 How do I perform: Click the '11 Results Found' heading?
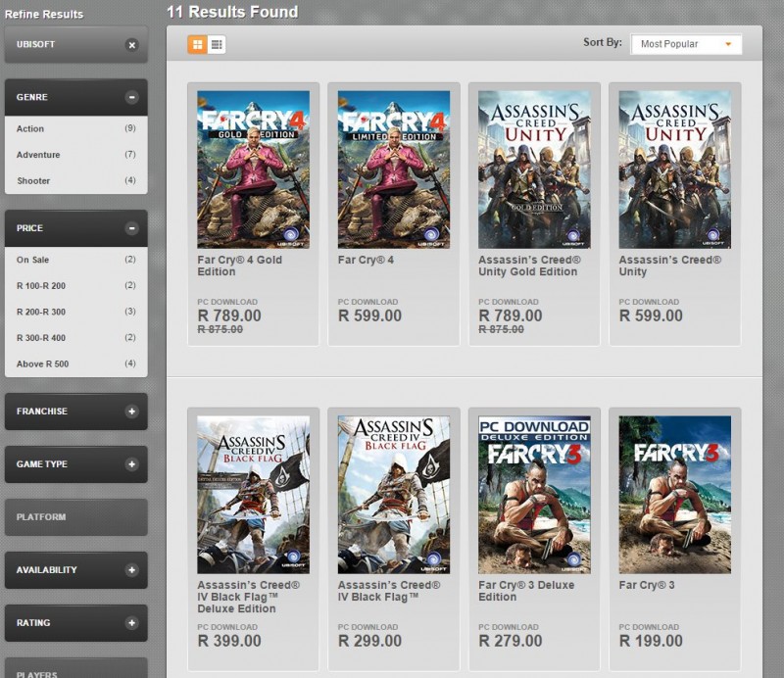pos(232,12)
